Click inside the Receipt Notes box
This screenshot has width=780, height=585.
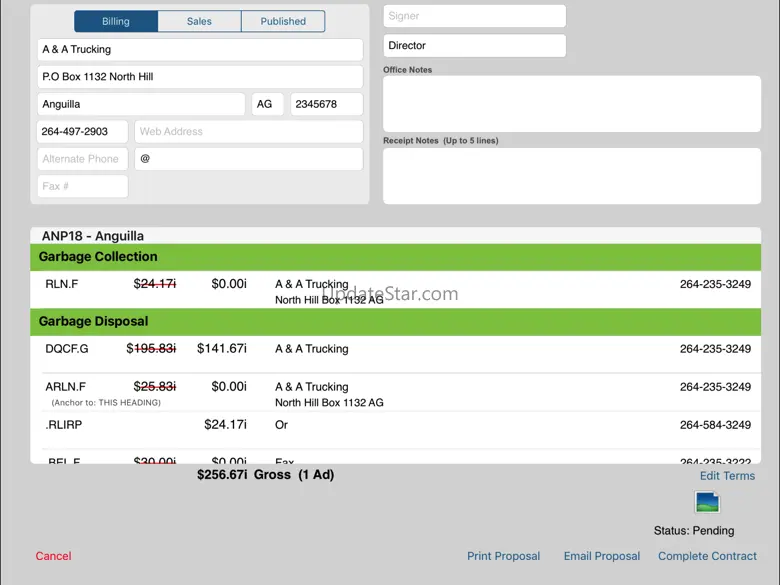pos(572,176)
